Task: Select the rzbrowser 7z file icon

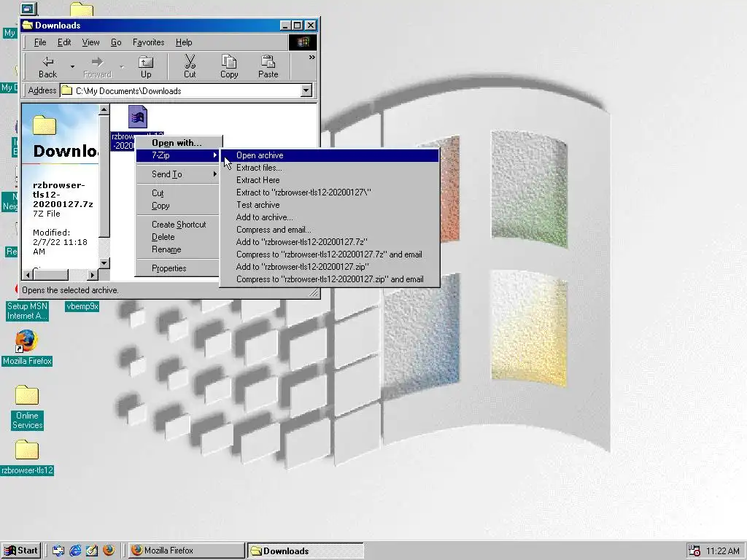Action: coord(137,117)
